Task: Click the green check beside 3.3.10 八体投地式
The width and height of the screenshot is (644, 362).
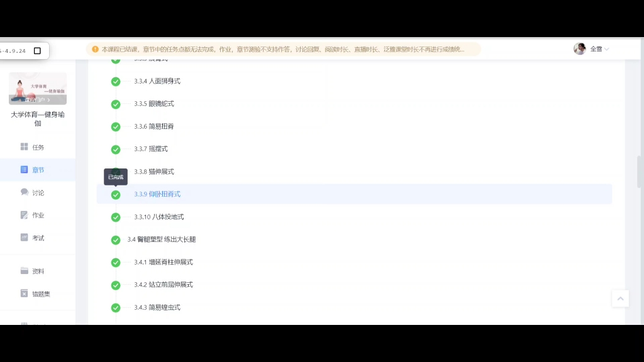Action: pos(116,217)
